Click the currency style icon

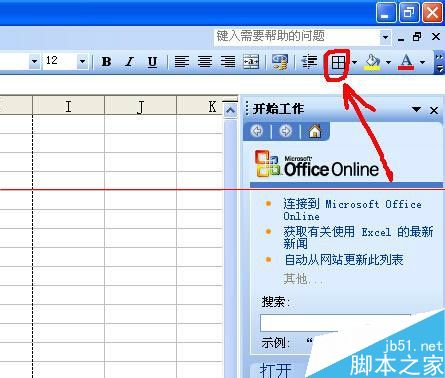click(x=280, y=62)
